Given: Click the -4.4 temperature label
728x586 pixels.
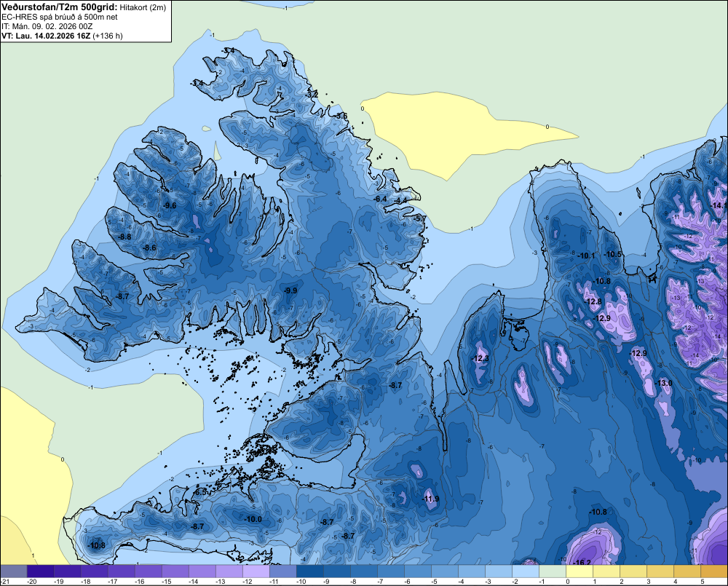Looking at the screenshot, I should click(401, 200).
